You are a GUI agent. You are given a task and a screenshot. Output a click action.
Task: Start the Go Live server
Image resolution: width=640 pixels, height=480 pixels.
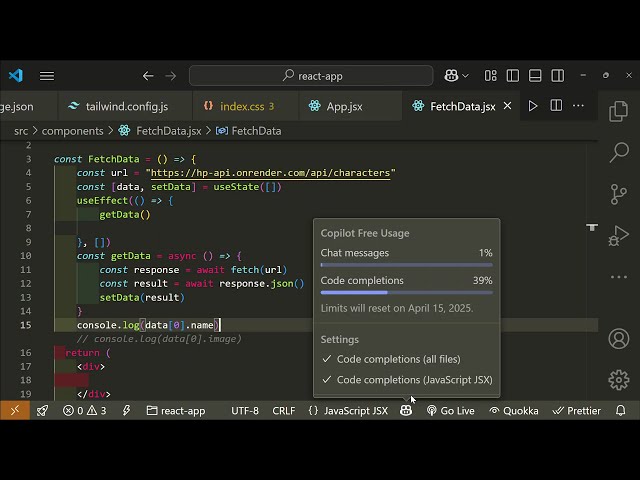point(451,411)
